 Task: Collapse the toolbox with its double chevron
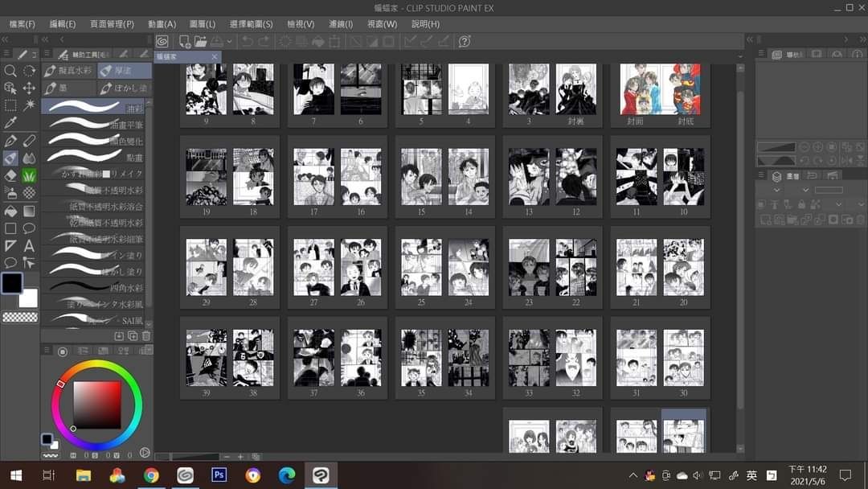pyautogui.click(x=5, y=39)
